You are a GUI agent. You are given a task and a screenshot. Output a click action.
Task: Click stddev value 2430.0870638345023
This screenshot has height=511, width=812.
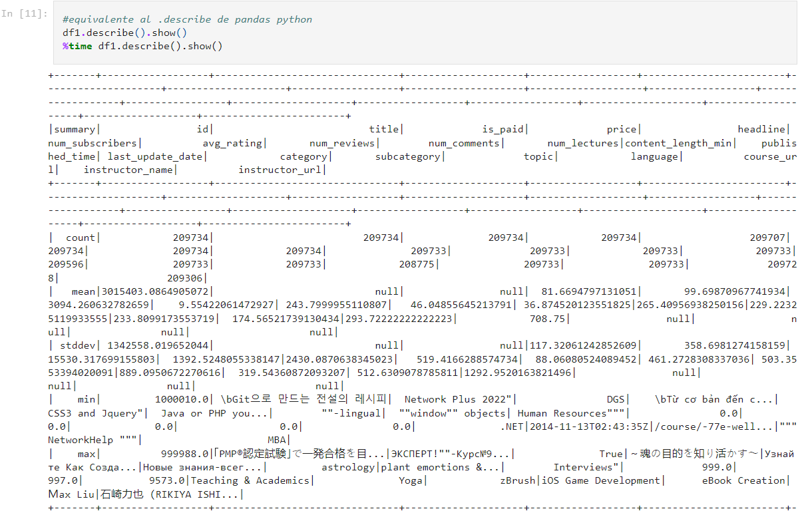[x=340, y=359]
